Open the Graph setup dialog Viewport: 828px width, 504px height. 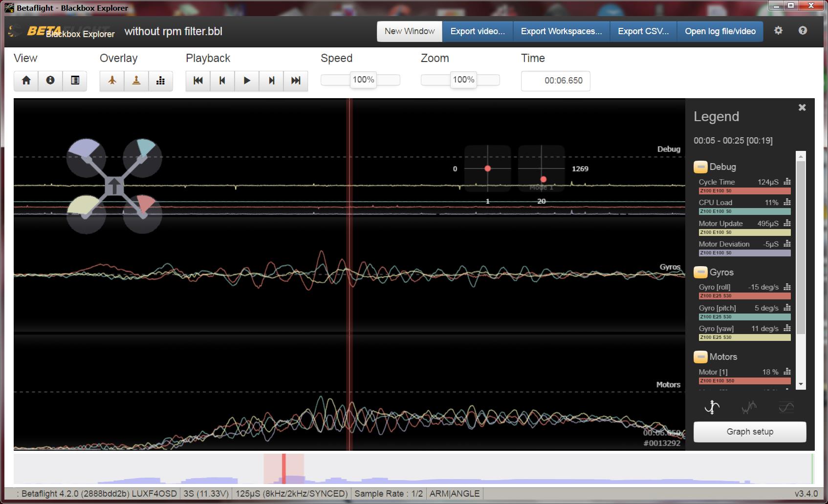[749, 432]
